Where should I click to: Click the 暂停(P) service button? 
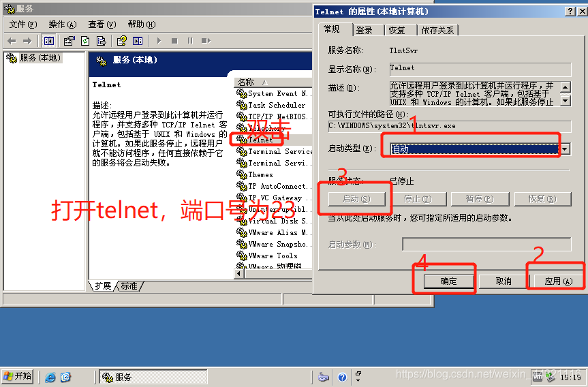(480, 199)
